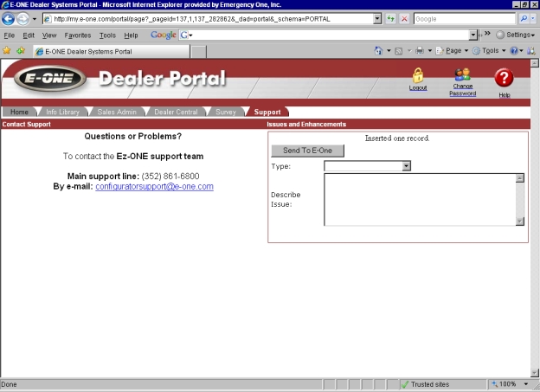The width and height of the screenshot is (540, 392).
Task: Open the View menu
Action: pos(49,35)
